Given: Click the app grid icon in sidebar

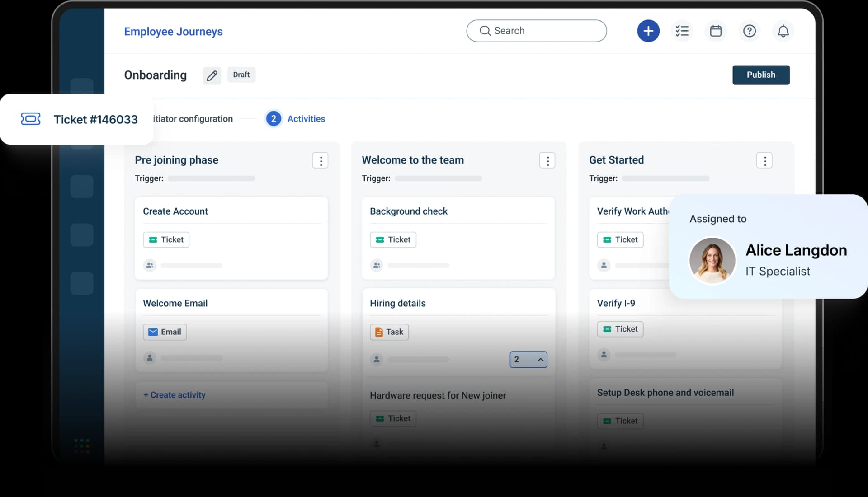Looking at the screenshot, I should pyautogui.click(x=82, y=446).
